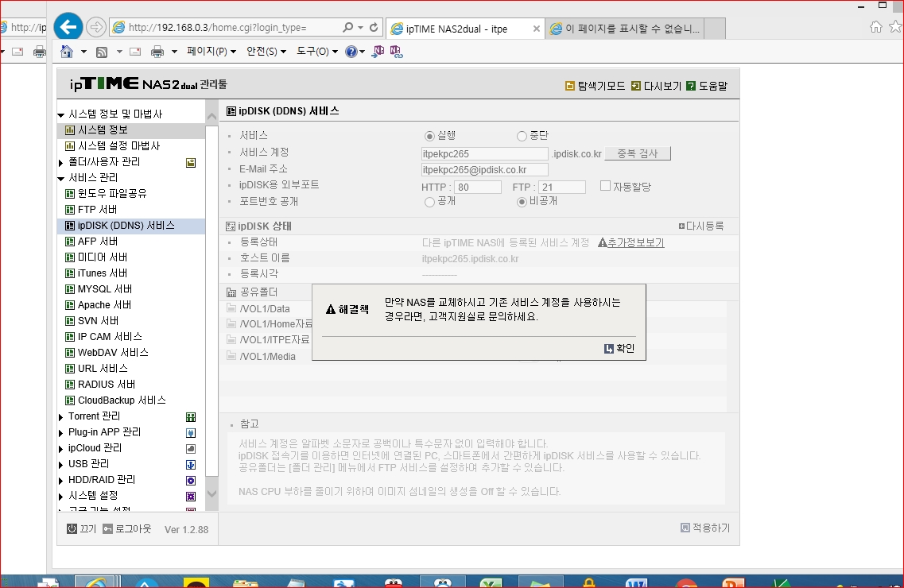Screen dimensions: 904x588
Task: Click the blue help question mark icon
Action: point(351,52)
